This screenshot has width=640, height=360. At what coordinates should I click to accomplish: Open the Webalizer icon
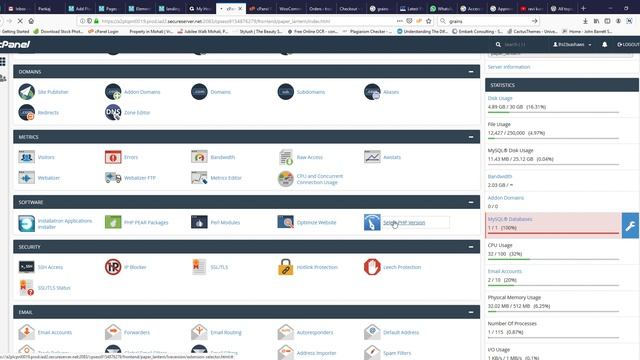click(27, 178)
